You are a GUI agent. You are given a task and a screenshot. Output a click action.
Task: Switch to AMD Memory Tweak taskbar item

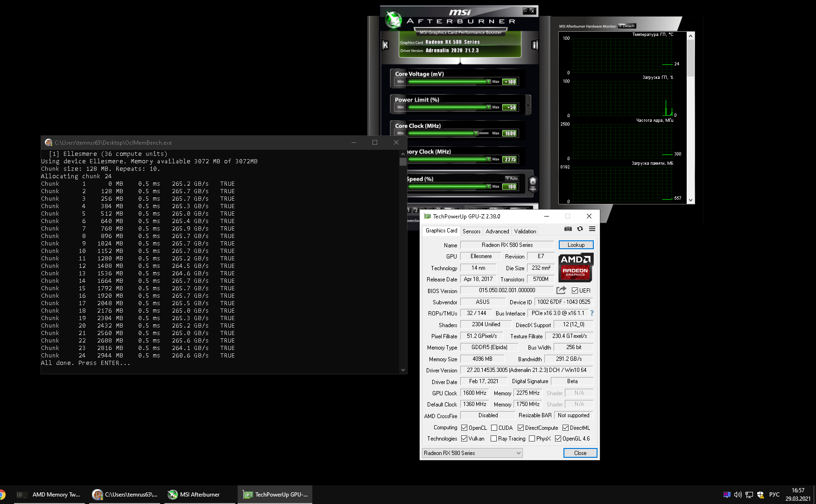[49, 495]
